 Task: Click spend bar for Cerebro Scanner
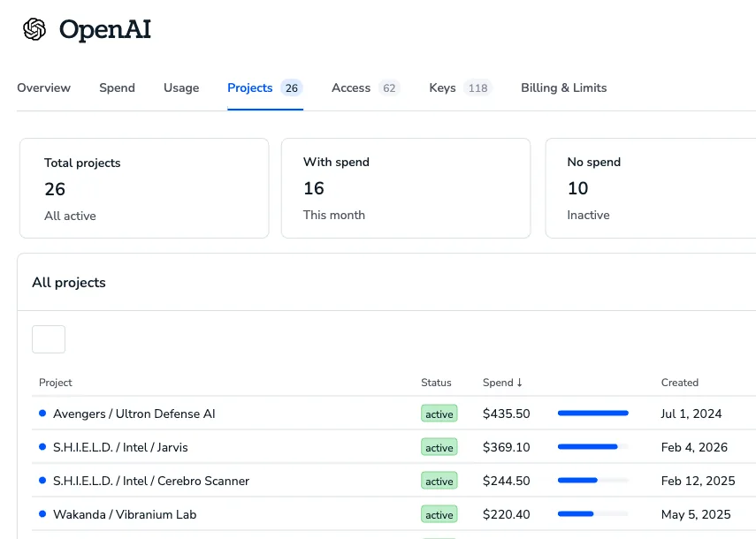(593, 480)
